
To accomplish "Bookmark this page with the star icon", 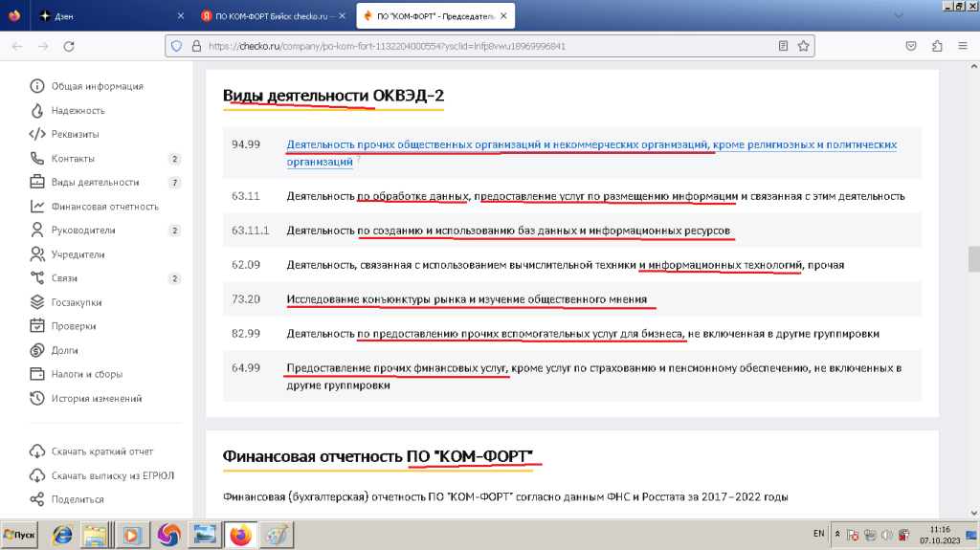I will tap(805, 45).
